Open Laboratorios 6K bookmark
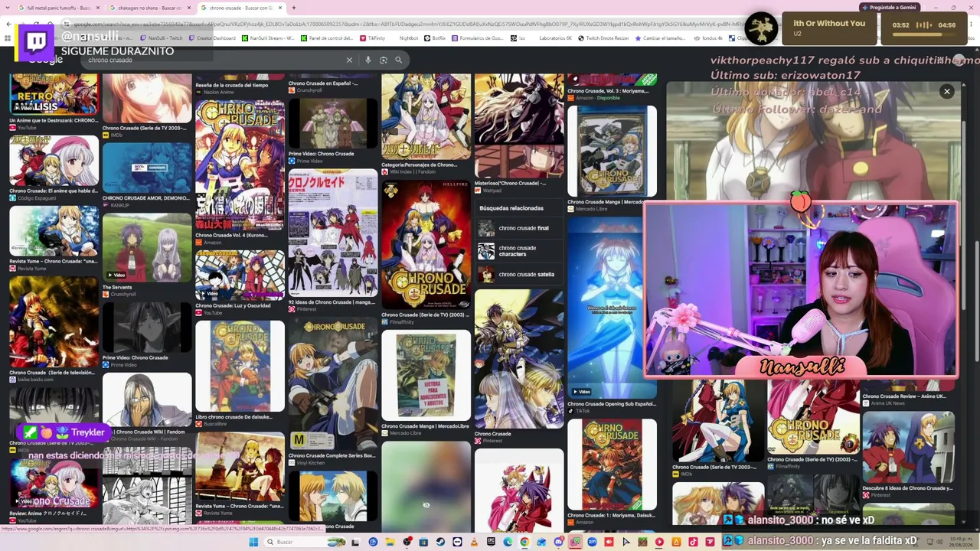This screenshot has width=980, height=551. tap(555, 37)
